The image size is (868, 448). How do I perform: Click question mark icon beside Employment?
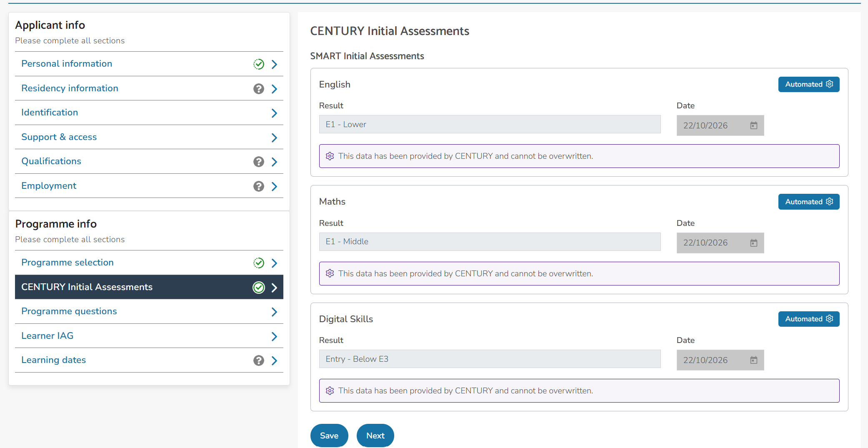pos(259,186)
